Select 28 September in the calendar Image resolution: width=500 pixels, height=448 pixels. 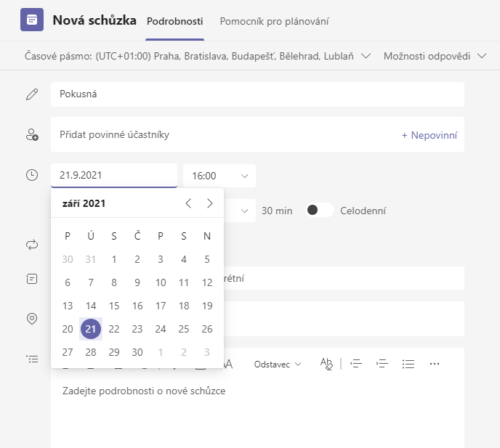[91, 352]
